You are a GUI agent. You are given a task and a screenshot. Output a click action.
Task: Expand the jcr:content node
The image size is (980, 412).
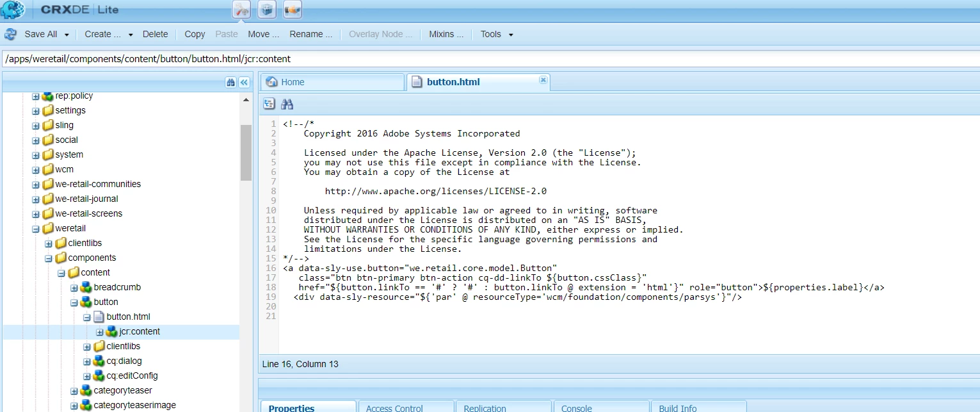pos(100,332)
